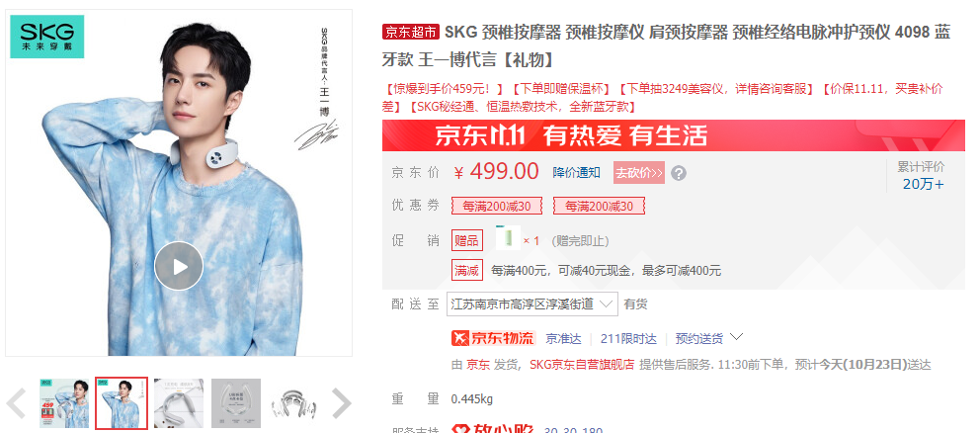Click the 去砍价 button
980x433 pixels.
[x=639, y=173]
